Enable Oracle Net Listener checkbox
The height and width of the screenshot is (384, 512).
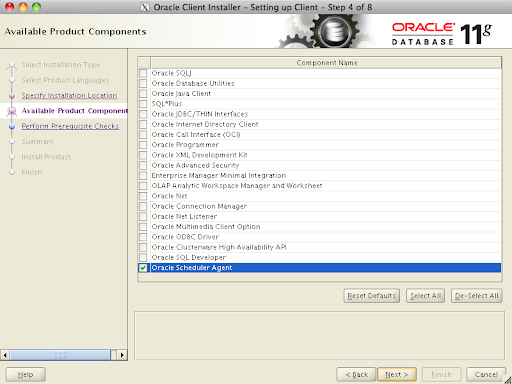click(x=143, y=216)
